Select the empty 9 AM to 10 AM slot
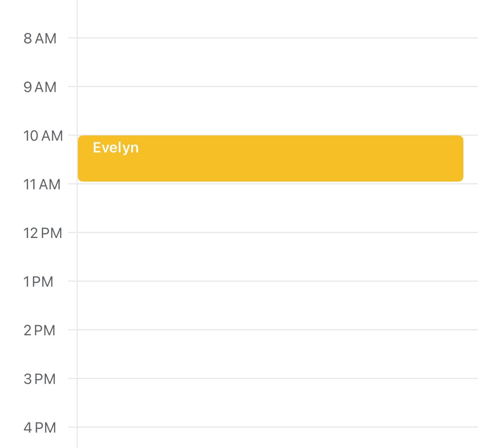This screenshot has height=448, width=478. [277, 111]
